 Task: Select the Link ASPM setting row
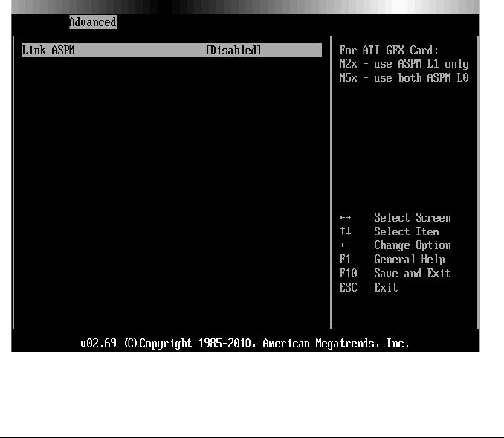tap(172, 50)
